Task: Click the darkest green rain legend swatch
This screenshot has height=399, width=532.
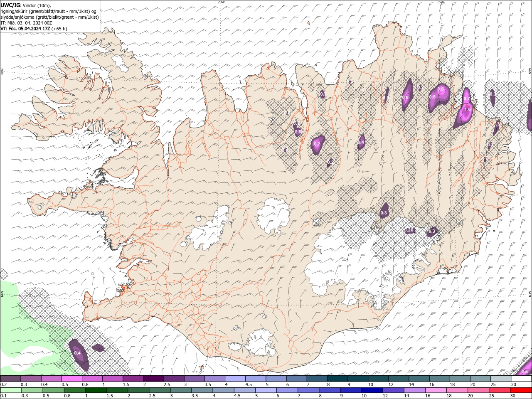Action: click(96, 390)
